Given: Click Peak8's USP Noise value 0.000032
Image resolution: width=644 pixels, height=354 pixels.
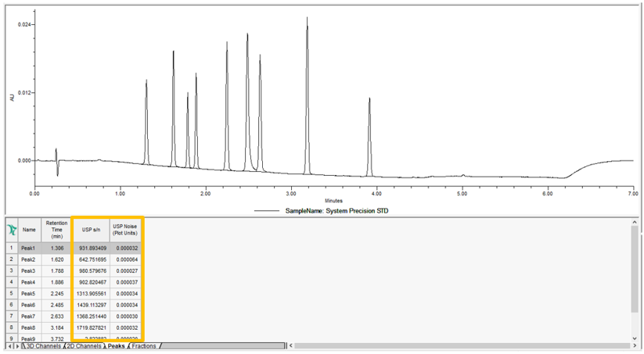Looking at the screenshot, I should pos(126,327).
